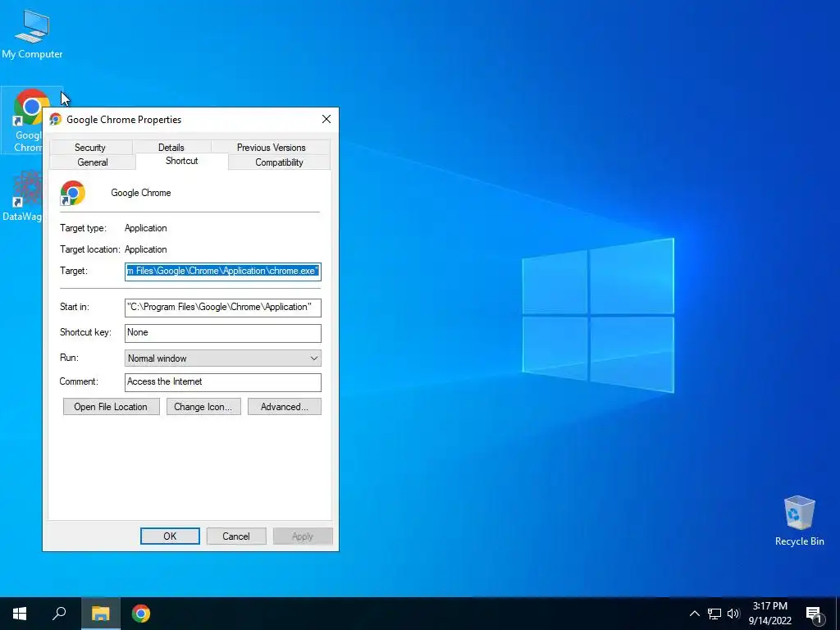Select the DataWag desktop shortcut icon
This screenshot has width=840, height=630.
pos(21,195)
